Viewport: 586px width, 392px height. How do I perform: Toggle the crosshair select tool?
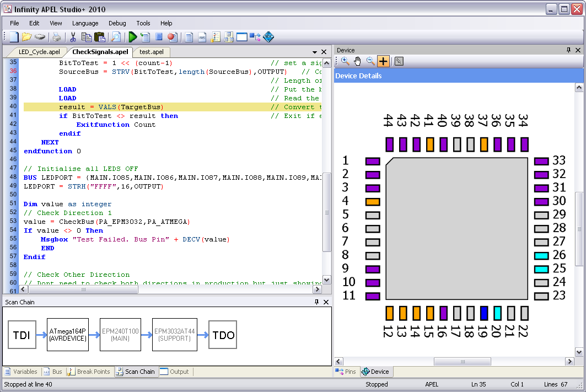[x=383, y=61]
